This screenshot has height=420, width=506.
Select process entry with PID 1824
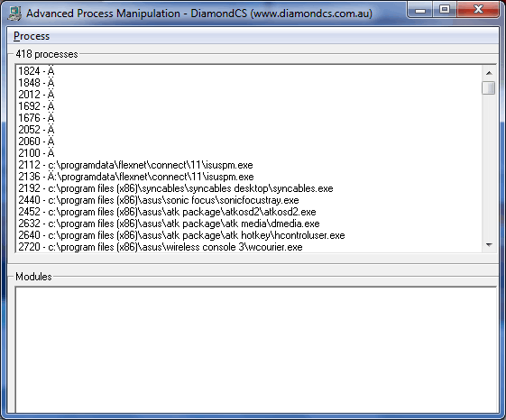pyautogui.click(x=36, y=71)
